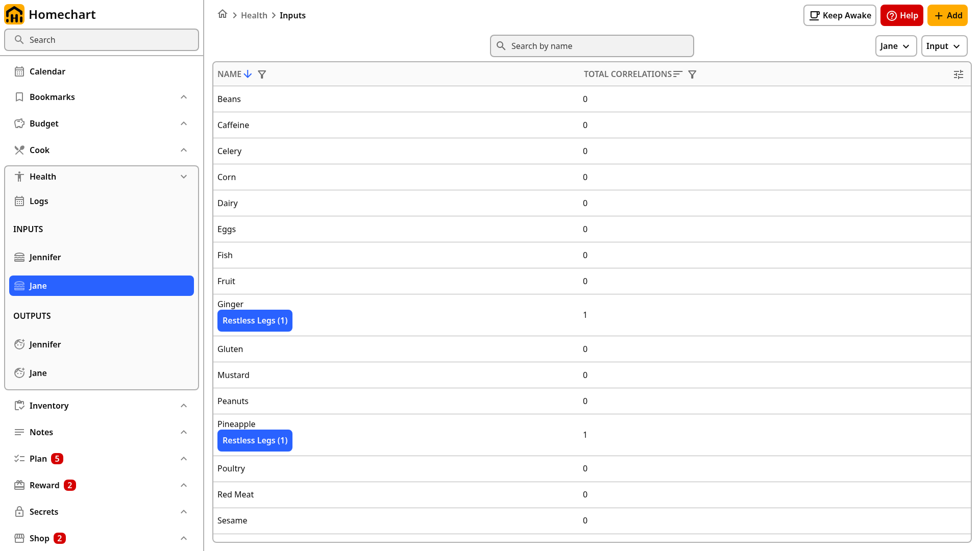The width and height of the screenshot is (980, 551).
Task: Click the Total Correlations filter icon
Action: point(692,74)
